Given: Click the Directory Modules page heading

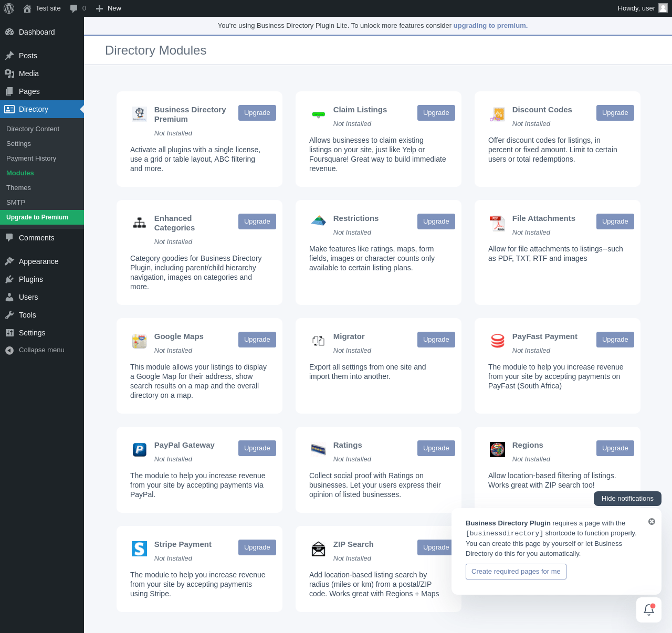Looking at the screenshot, I should (x=156, y=50).
